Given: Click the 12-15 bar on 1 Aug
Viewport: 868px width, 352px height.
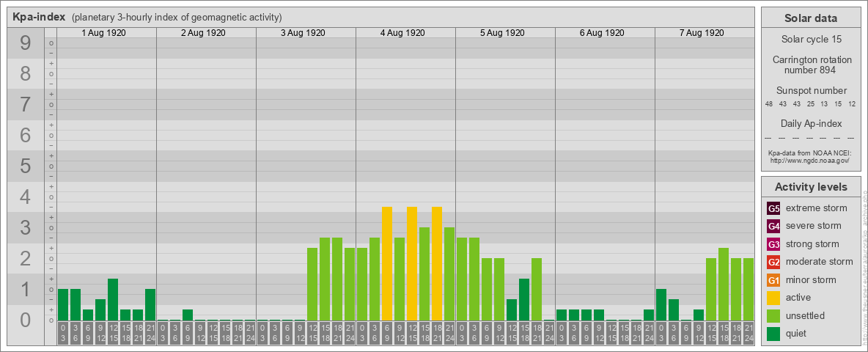Looking at the screenshot, I should 113,299.
